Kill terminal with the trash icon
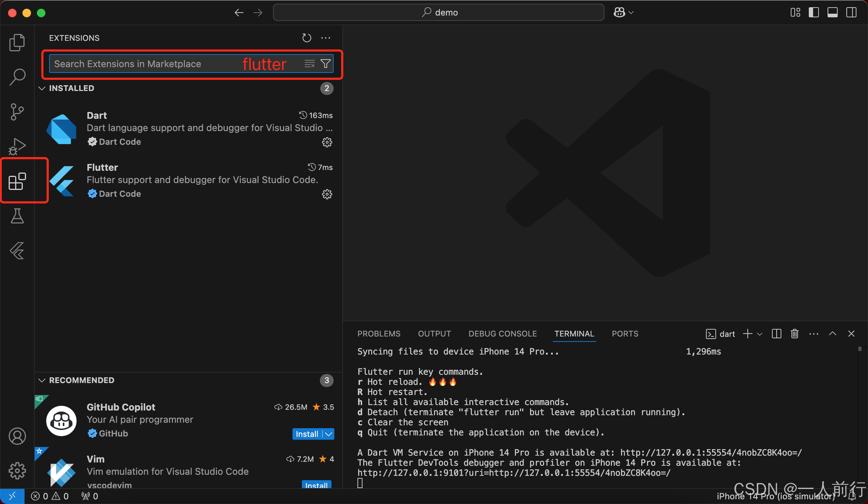The image size is (868, 504). 795,334
